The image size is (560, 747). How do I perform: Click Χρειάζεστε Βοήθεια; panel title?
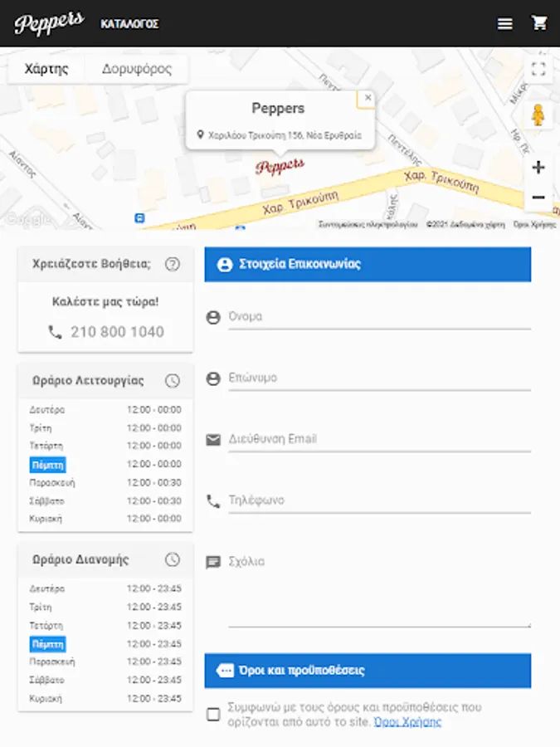[x=91, y=264]
